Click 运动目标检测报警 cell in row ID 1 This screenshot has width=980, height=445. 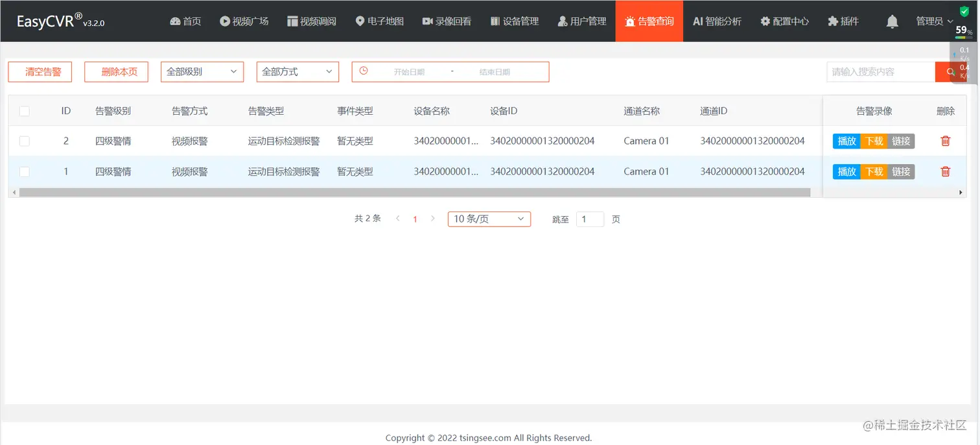284,171
